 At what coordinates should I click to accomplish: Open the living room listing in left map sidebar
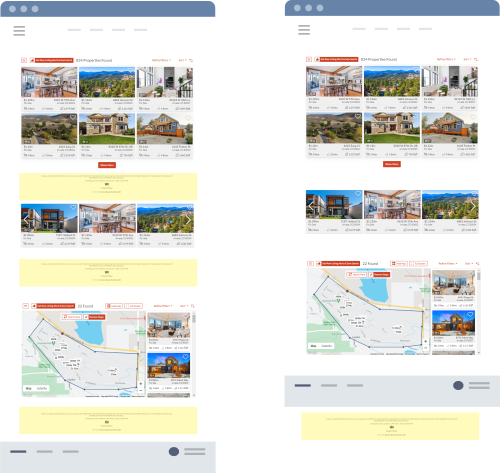point(169,325)
